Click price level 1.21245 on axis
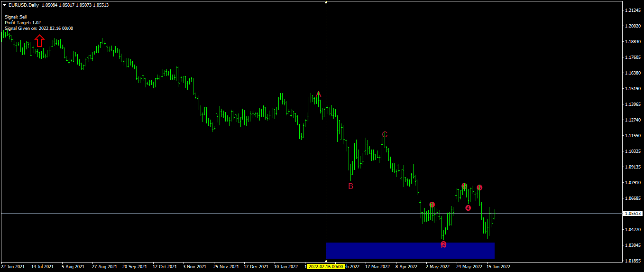This screenshot has width=644, height=272. [633, 10]
